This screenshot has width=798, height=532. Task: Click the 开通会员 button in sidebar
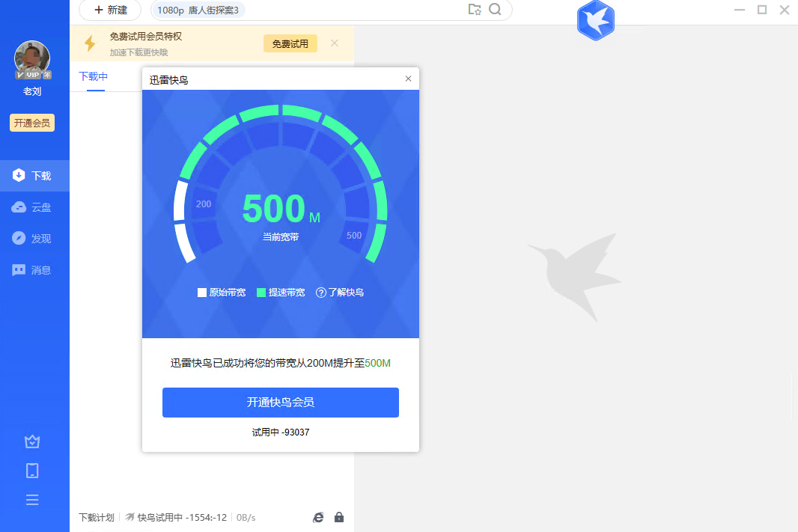(32, 123)
